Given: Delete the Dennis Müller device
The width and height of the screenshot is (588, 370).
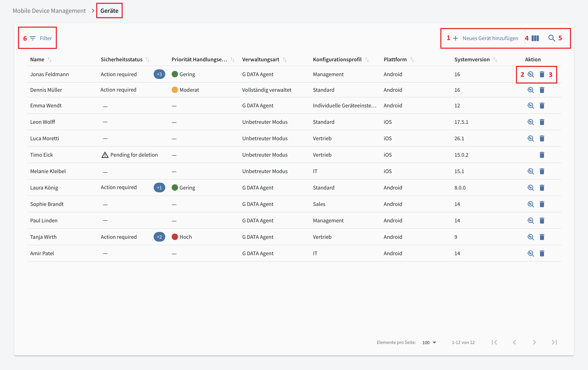Looking at the screenshot, I should point(542,90).
